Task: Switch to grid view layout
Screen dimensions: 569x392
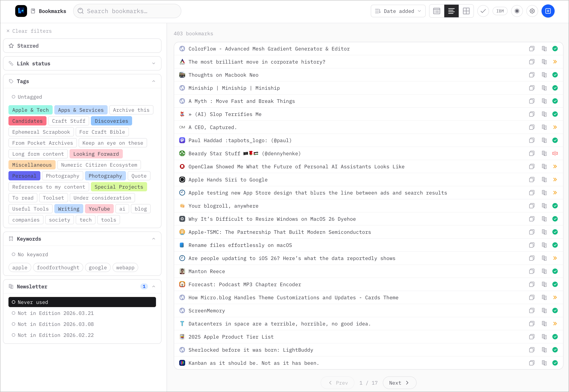Action: [x=466, y=11]
